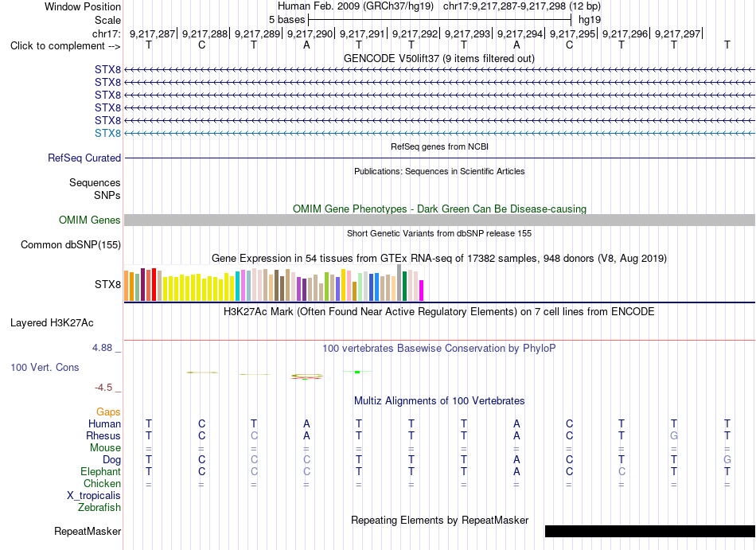
Task: Click the RepeatMasker track label
Action: coord(88,531)
